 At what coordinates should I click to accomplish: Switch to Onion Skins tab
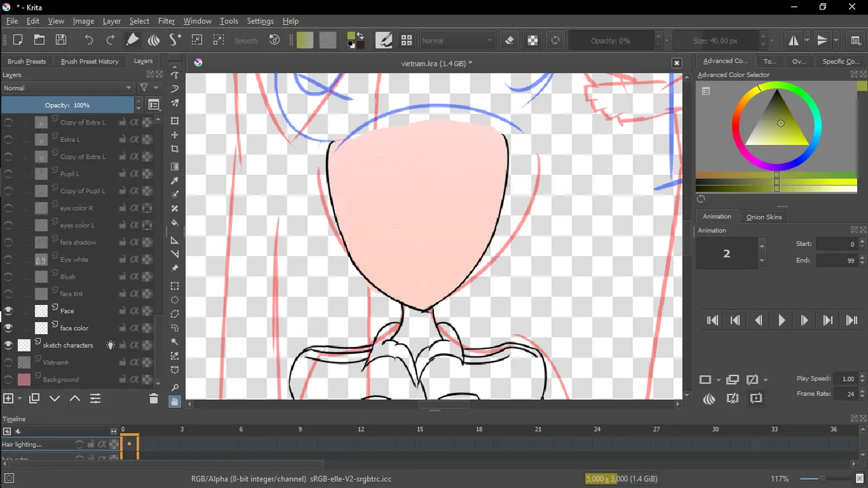point(764,217)
